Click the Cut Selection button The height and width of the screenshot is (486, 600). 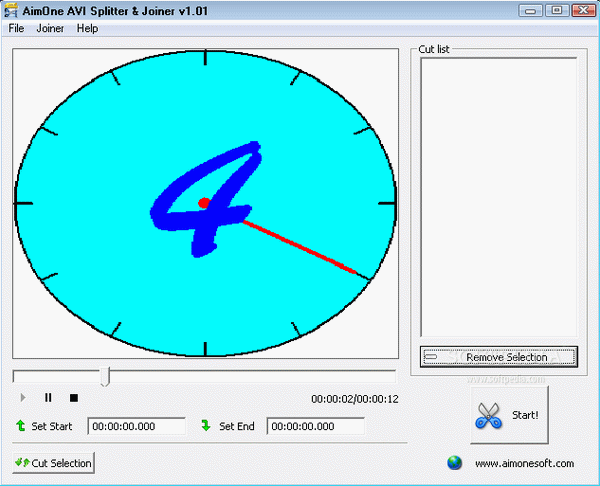54,463
